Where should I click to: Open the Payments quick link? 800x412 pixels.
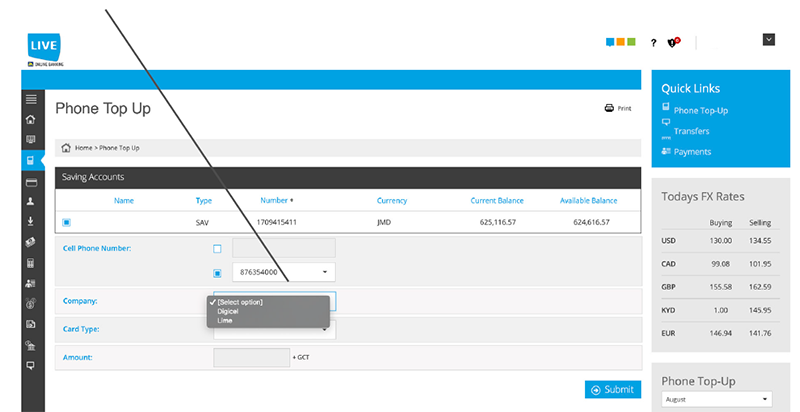692,152
